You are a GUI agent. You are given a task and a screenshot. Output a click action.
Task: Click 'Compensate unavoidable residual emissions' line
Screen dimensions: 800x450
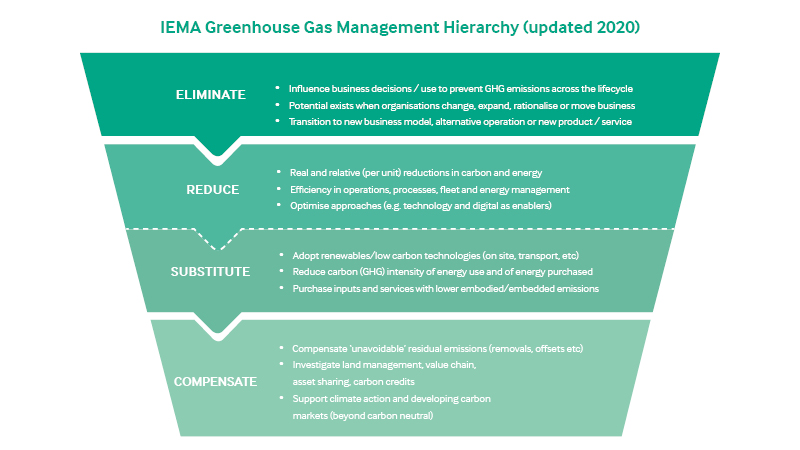click(x=437, y=349)
